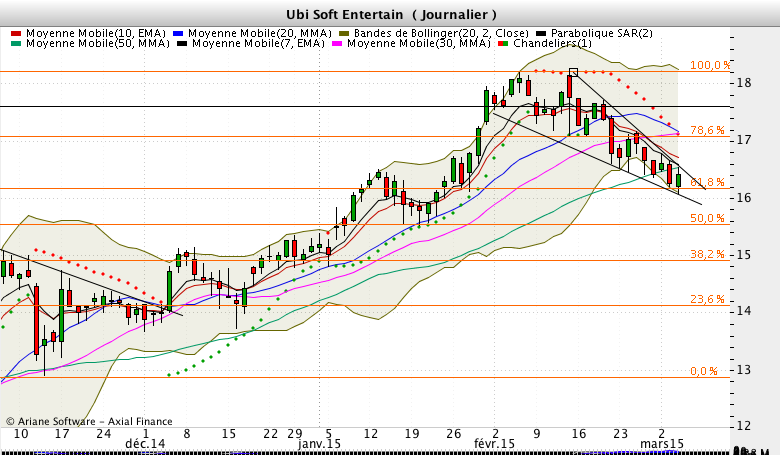The width and height of the screenshot is (780, 455).
Task: Click the '50,0 %' Fibonacci level label
Action: (707, 218)
